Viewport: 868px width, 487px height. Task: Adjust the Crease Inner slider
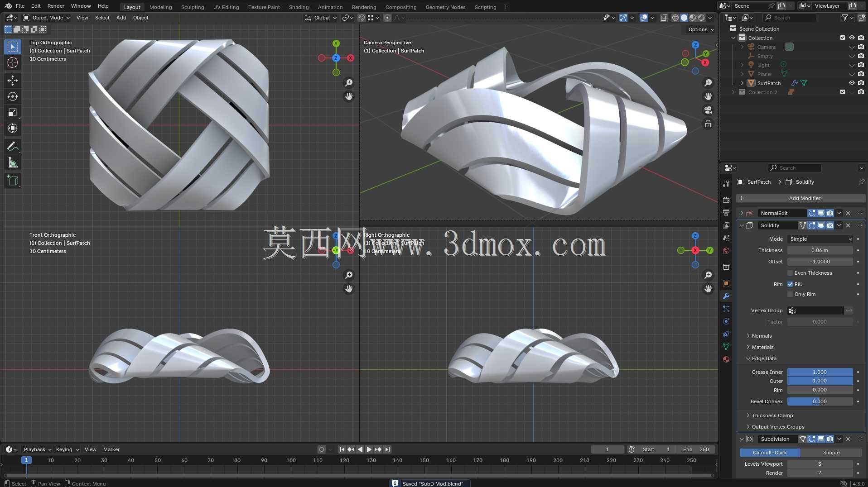click(820, 372)
